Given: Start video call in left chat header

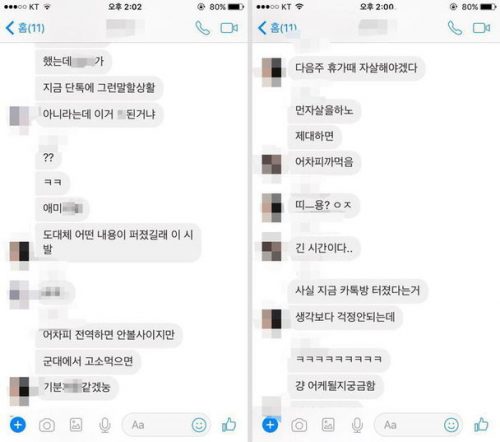Looking at the screenshot, I should pyautogui.click(x=229, y=28).
